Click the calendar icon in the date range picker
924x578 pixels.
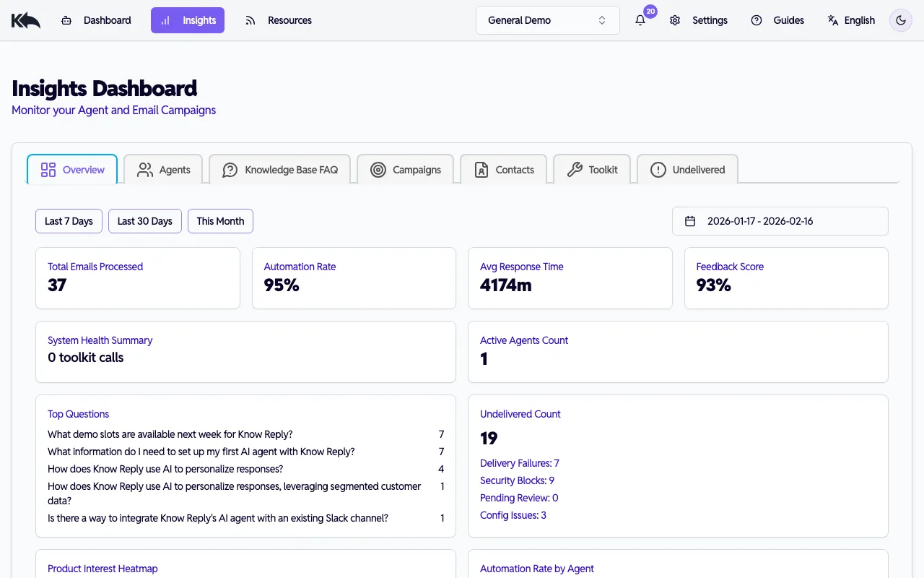point(689,221)
